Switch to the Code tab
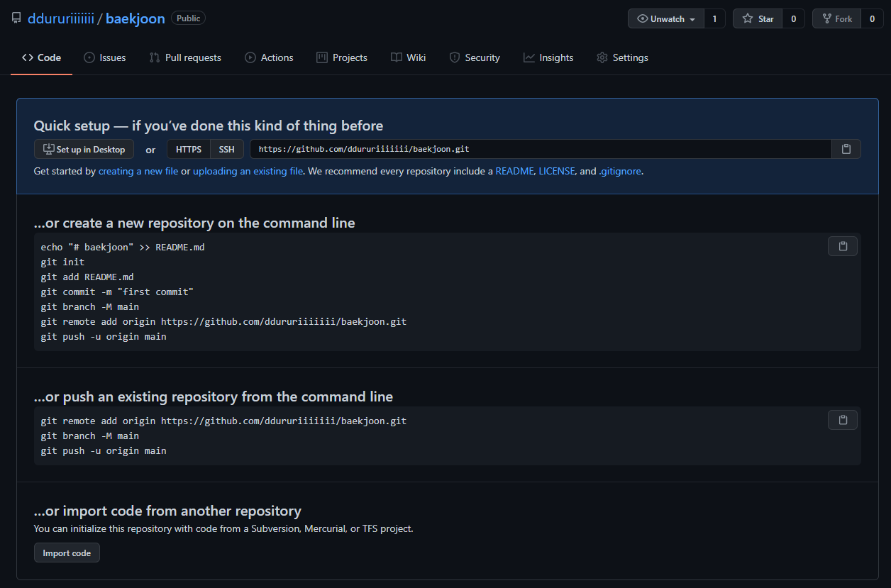The height and width of the screenshot is (588, 891). click(x=41, y=57)
